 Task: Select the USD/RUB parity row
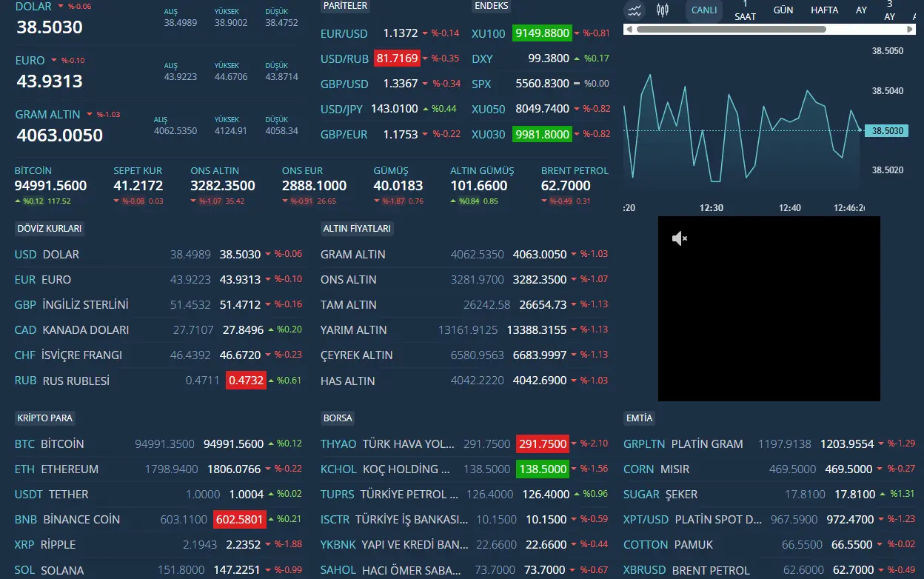tap(390, 58)
